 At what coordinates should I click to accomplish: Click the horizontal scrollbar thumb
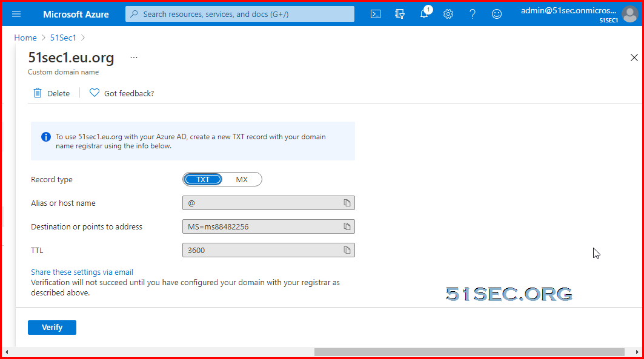pyautogui.click(x=470, y=352)
